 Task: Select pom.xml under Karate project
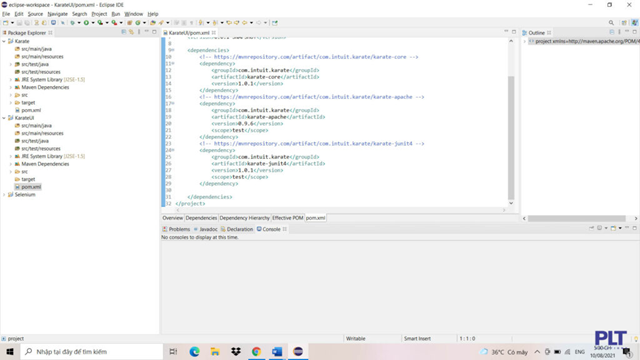pos(31,110)
